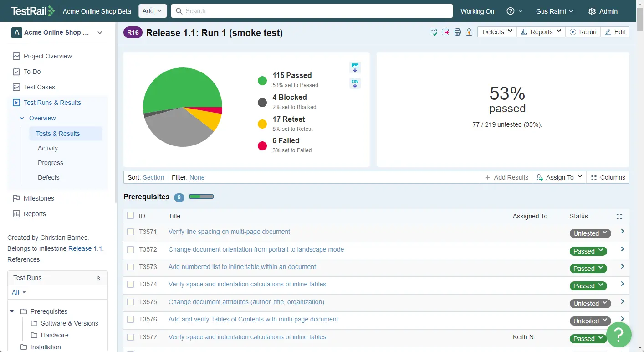Open the Milestones sidebar item
Image resolution: width=644 pixels, height=352 pixels.
pos(39,198)
